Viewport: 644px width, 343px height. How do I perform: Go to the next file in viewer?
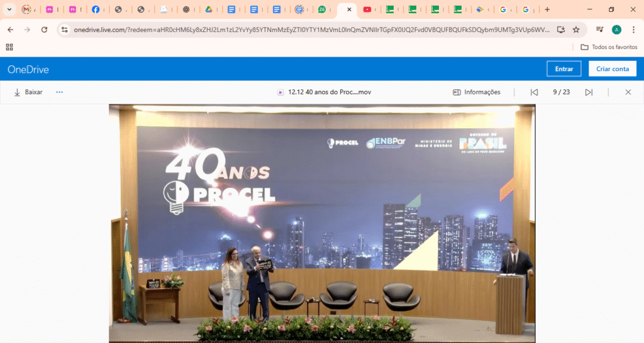(589, 92)
